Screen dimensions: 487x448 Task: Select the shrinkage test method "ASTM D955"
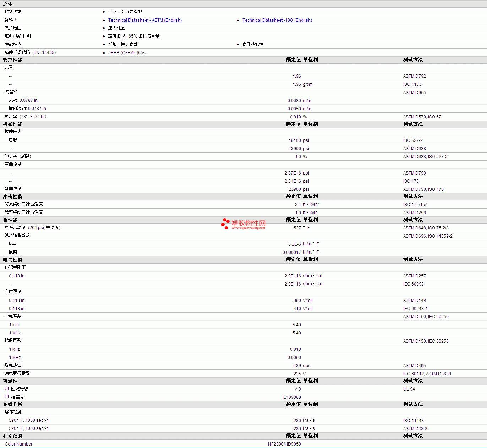[x=415, y=93]
